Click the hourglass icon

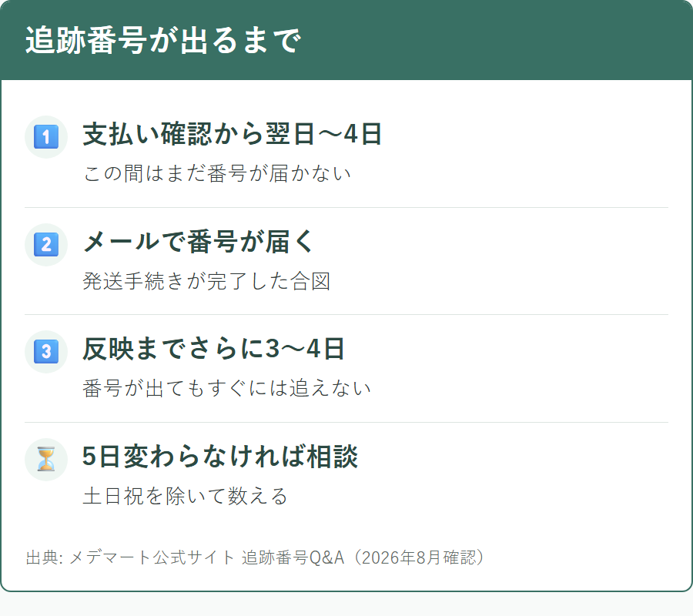pos(46,459)
